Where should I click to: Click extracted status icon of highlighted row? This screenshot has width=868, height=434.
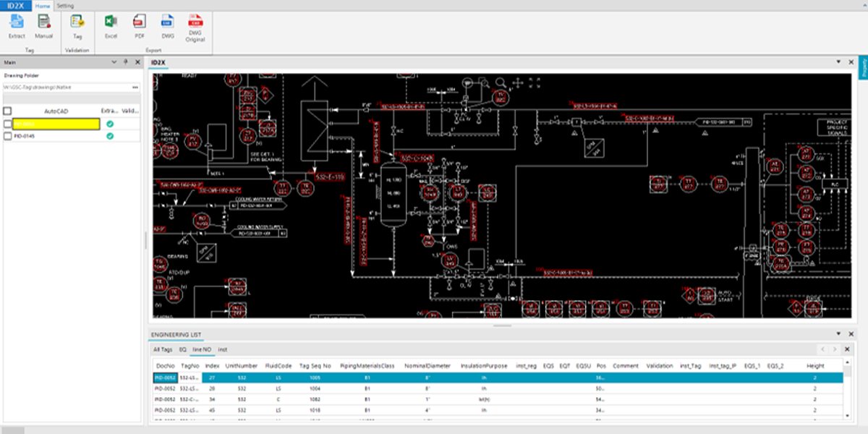110,124
